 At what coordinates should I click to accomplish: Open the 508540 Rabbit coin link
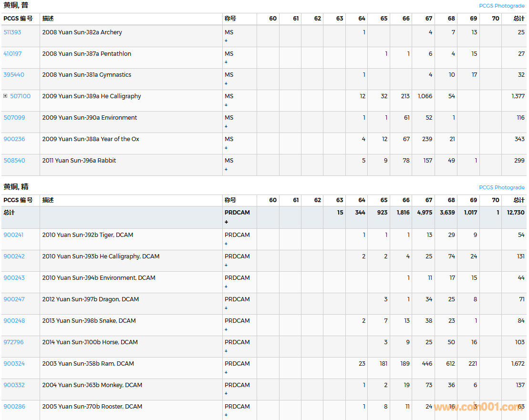coord(14,161)
